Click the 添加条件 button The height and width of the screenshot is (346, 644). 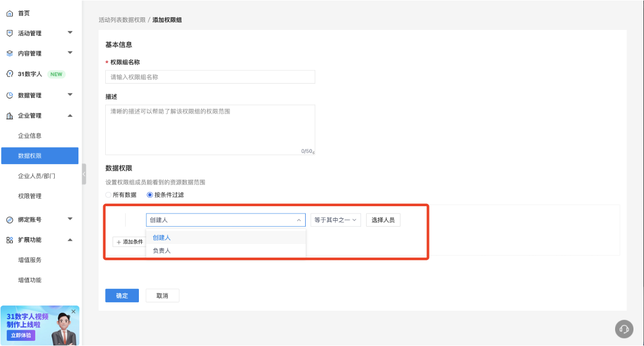tap(130, 242)
